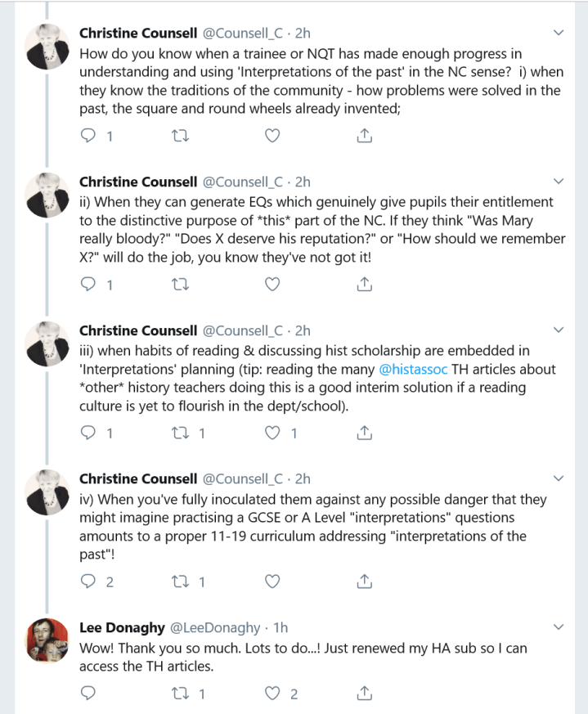Reply to Lee Donaghy's tweet
The width and height of the screenshot is (588, 714).
coord(89,694)
